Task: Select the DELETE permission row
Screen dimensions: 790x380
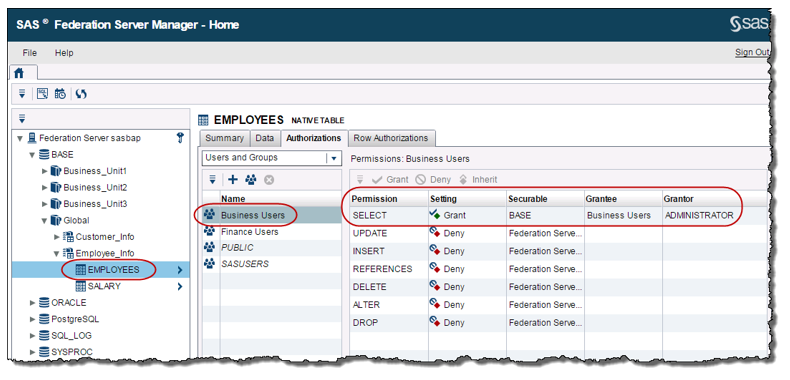Action: [x=559, y=287]
